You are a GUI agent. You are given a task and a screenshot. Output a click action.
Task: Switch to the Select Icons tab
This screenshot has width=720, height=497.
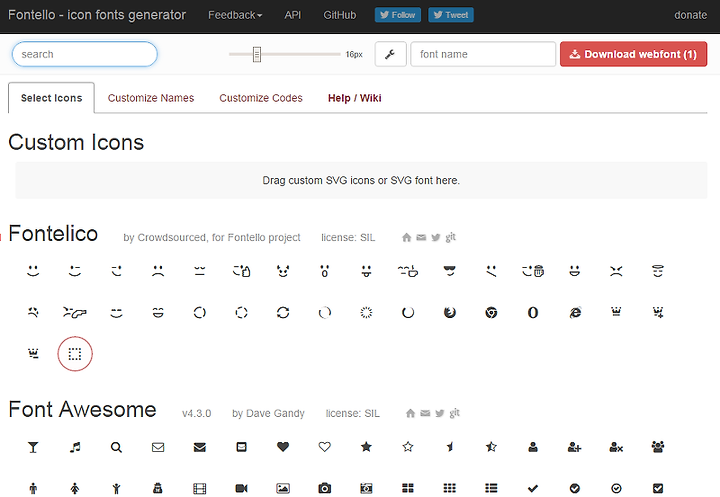tap(51, 98)
